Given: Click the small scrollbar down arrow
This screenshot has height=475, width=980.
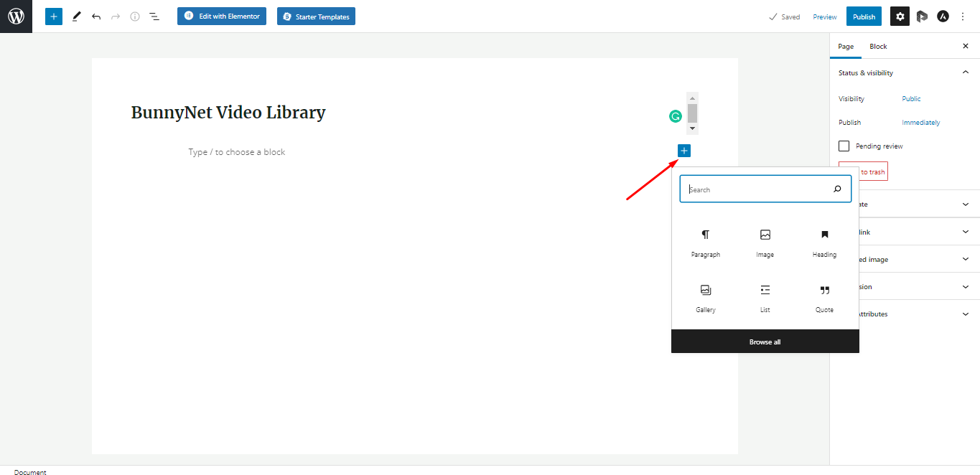Looking at the screenshot, I should point(692,128).
